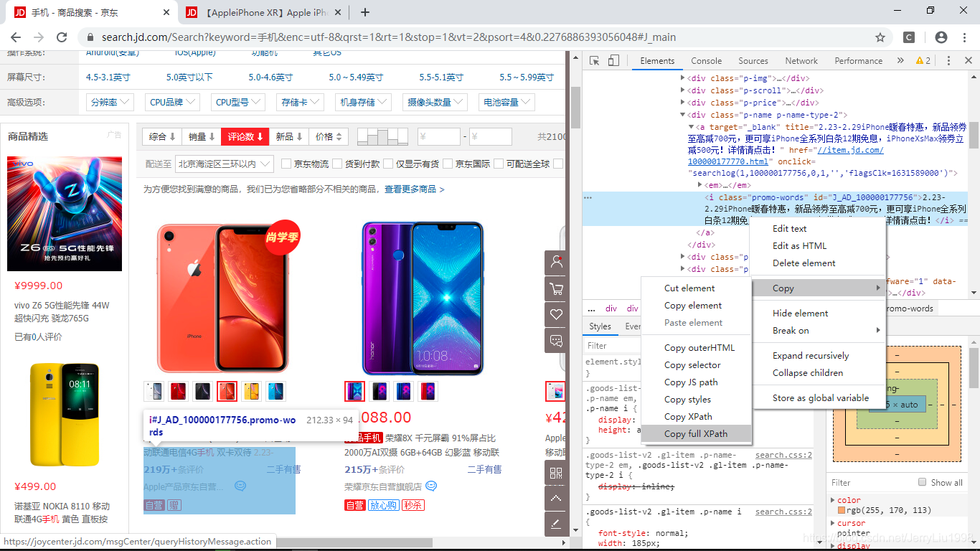Select the yellow iPhone XR color thumbnail
Screen dimensions: 980x551
(x=251, y=391)
